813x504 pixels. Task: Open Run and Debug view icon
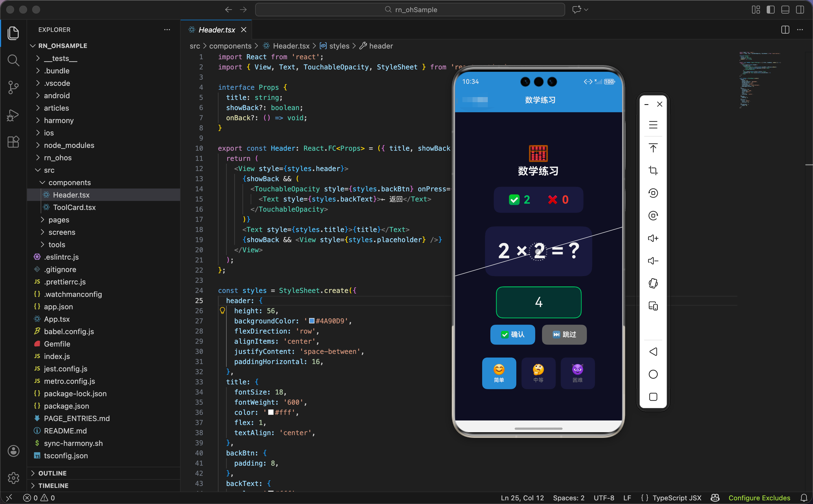click(x=13, y=115)
